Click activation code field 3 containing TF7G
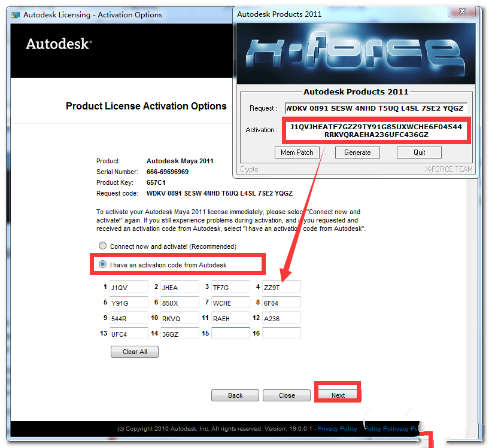 [230, 287]
